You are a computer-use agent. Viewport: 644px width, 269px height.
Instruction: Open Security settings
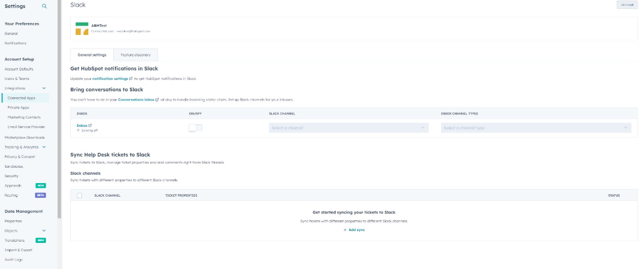(x=11, y=176)
